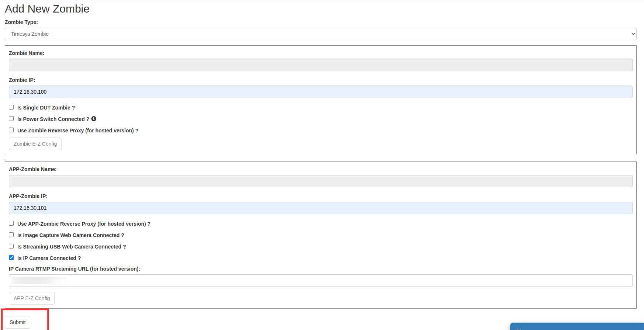Screen dimensions: 644x330
Task: Click the blue panel at bottom right
Action: (577, 326)
